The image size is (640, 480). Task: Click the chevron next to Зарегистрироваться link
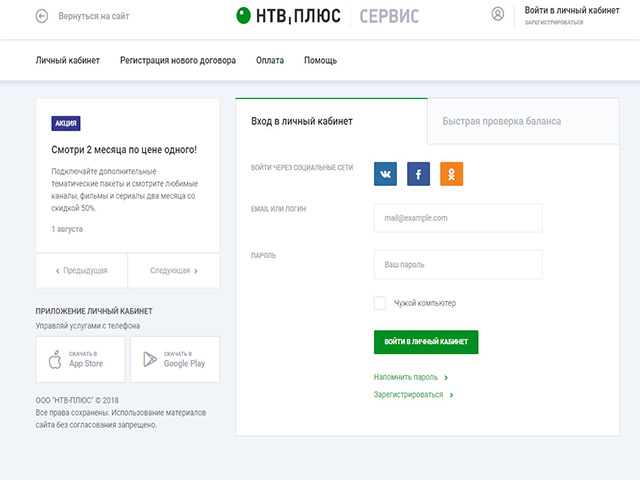click(x=451, y=395)
